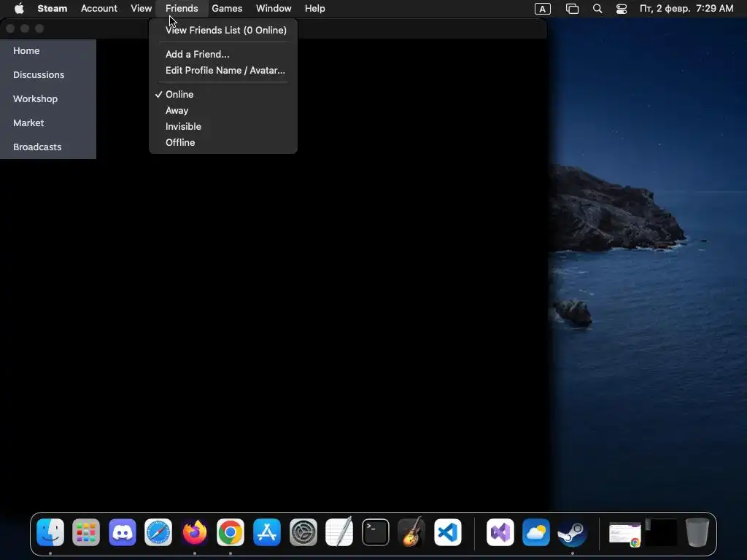
Task: Set friends status to Offline
Action: tap(223, 142)
